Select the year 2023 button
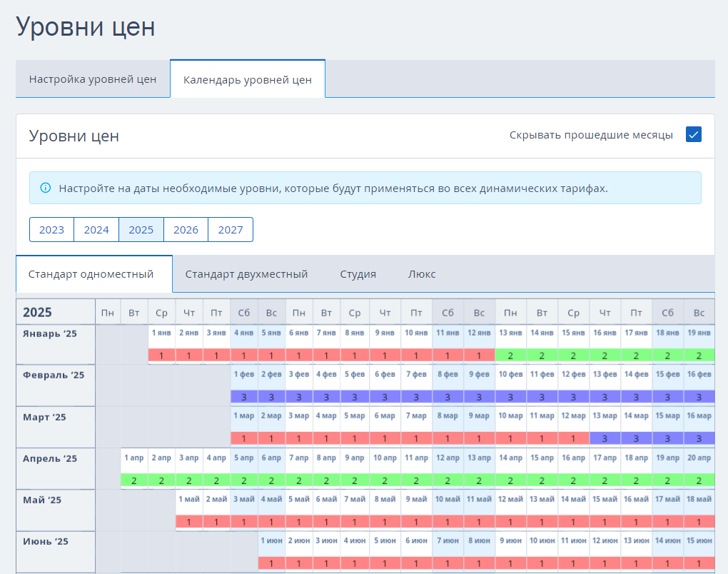This screenshot has width=728, height=574. pyautogui.click(x=51, y=230)
